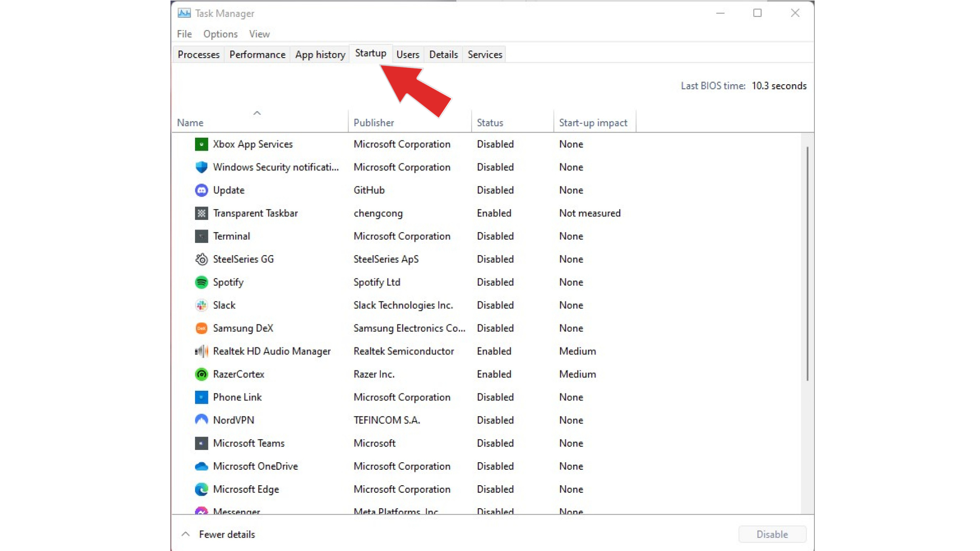Image resolution: width=980 pixels, height=551 pixels.
Task: Click the Slack icon
Action: tap(202, 305)
